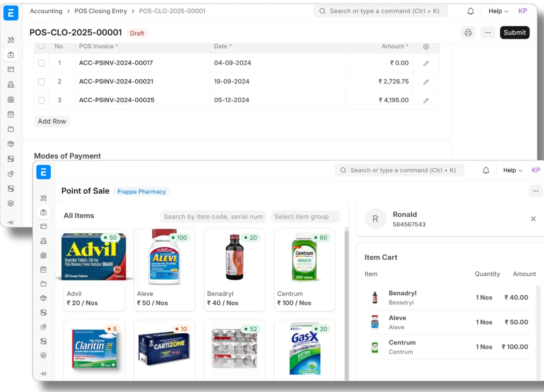The image size is (544, 392).
Task: Submit the POS closing entry
Action: (515, 33)
